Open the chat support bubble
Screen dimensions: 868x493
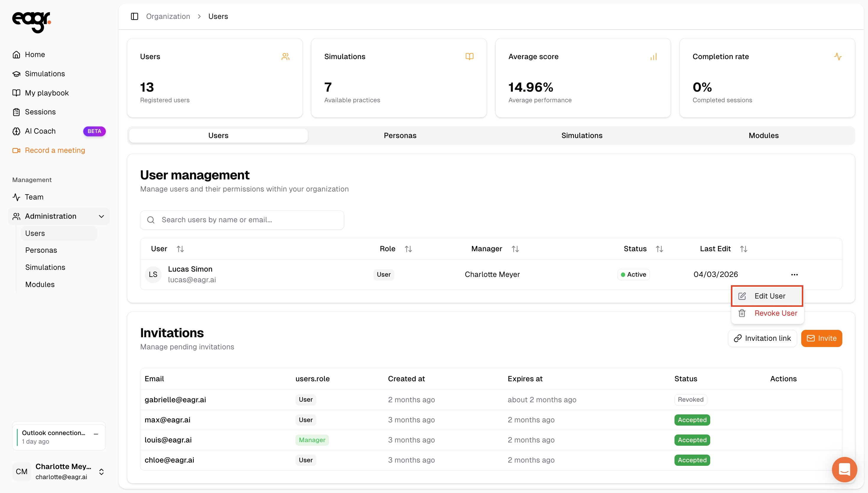click(844, 469)
